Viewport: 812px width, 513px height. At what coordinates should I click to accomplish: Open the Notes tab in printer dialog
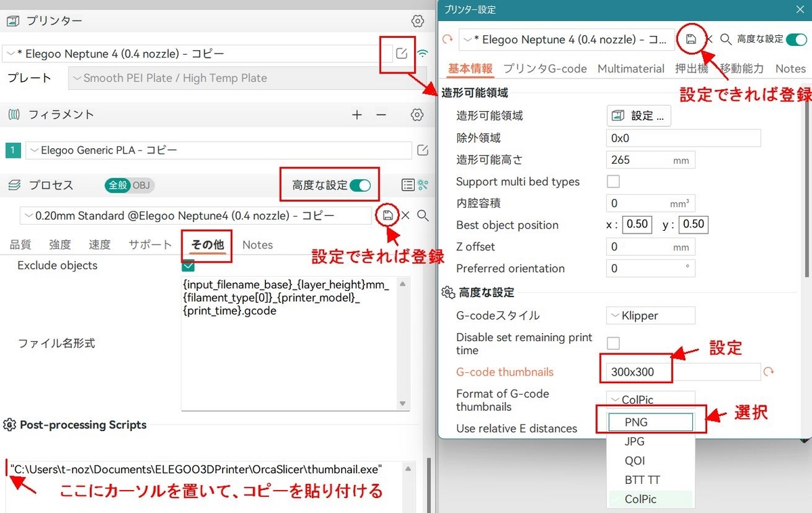pyautogui.click(x=790, y=68)
